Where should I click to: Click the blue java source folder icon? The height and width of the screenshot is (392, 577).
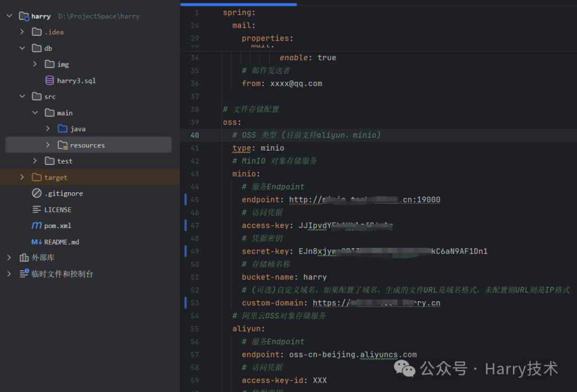(x=63, y=129)
